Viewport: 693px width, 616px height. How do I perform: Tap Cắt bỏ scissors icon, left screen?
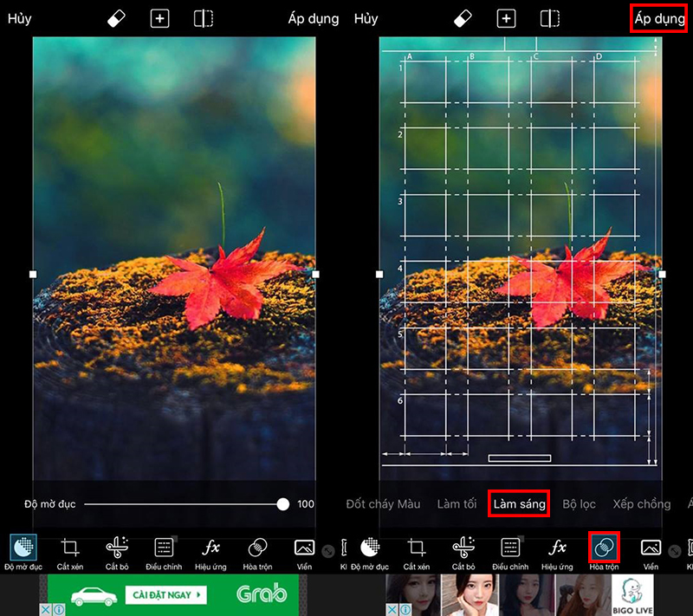tap(117, 548)
